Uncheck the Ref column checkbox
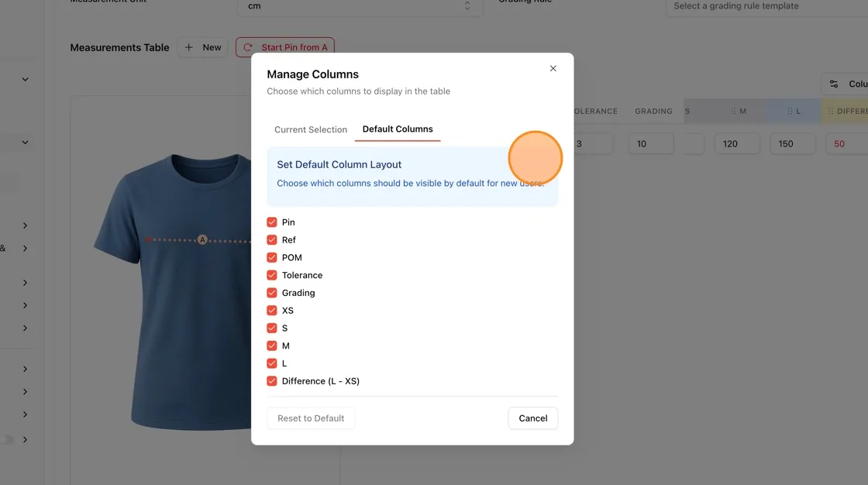868x485 pixels. click(x=272, y=239)
